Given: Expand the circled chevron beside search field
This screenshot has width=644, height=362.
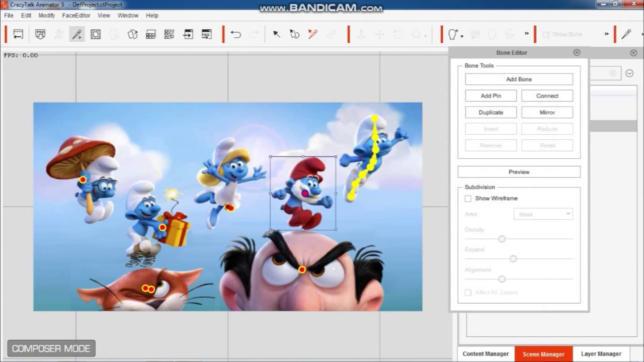Looking at the screenshot, I should point(629,73).
